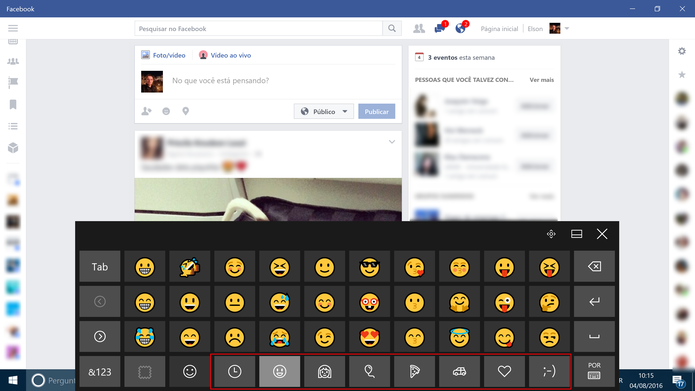This screenshot has height=391, width=695.
Task: Tap the Enter key on the keyboard
Action: point(594,301)
